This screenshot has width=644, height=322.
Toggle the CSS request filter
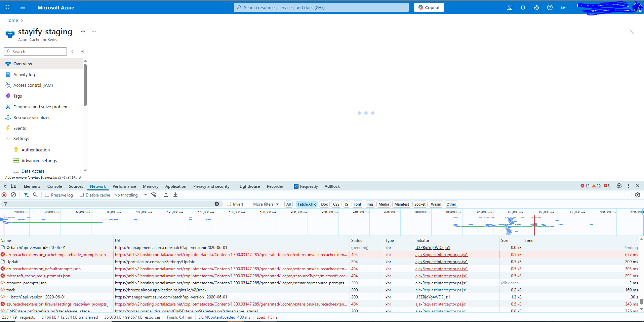point(336,204)
